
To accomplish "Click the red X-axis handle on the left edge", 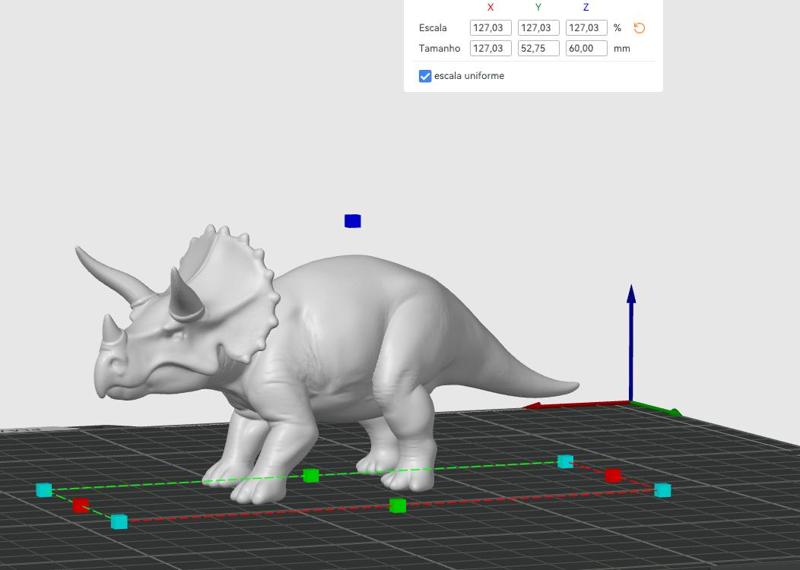I will (81, 505).
